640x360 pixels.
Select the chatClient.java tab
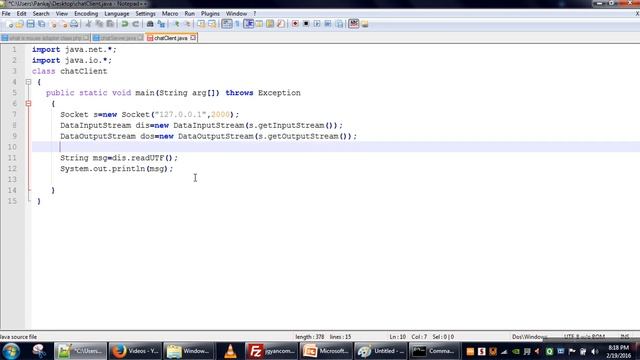(x=171, y=38)
